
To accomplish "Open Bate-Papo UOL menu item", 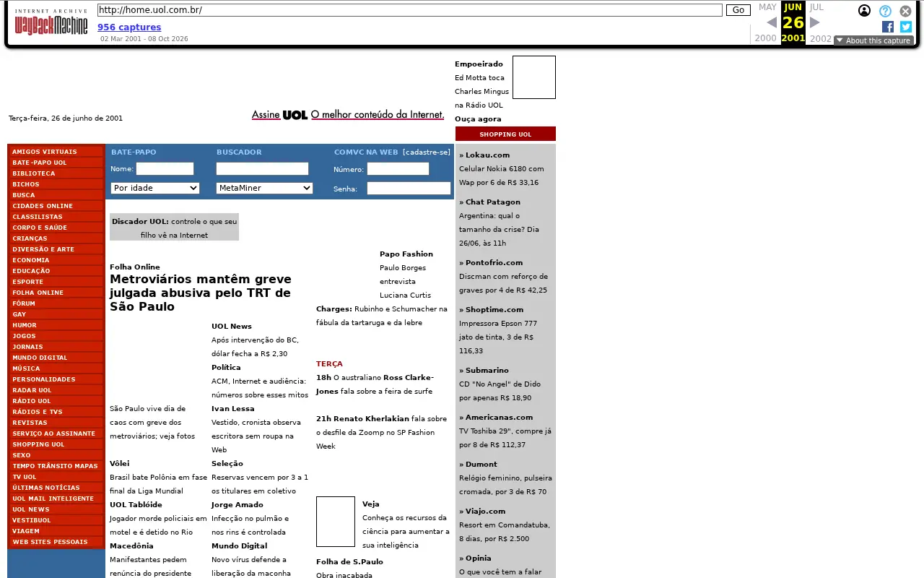I will (x=56, y=163).
